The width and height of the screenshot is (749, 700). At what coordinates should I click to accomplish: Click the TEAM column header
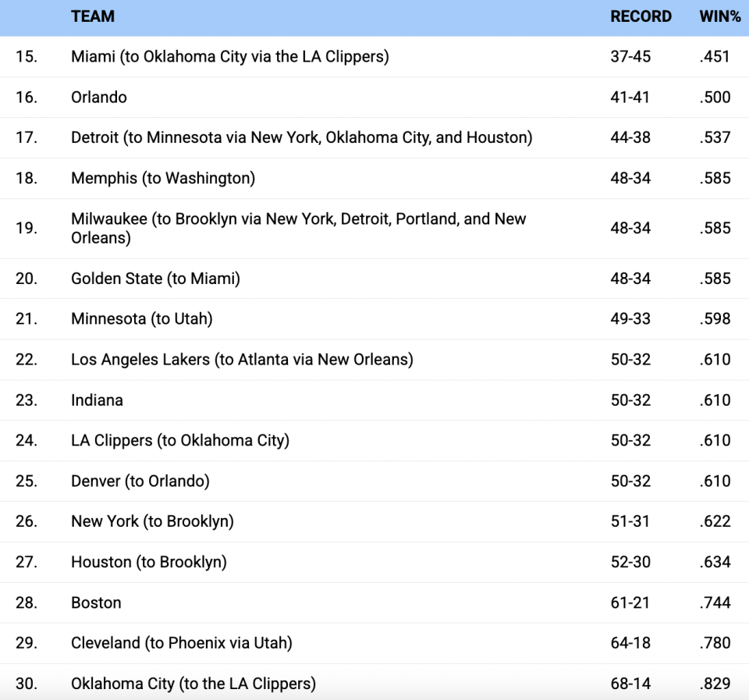(x=93, y=16)
